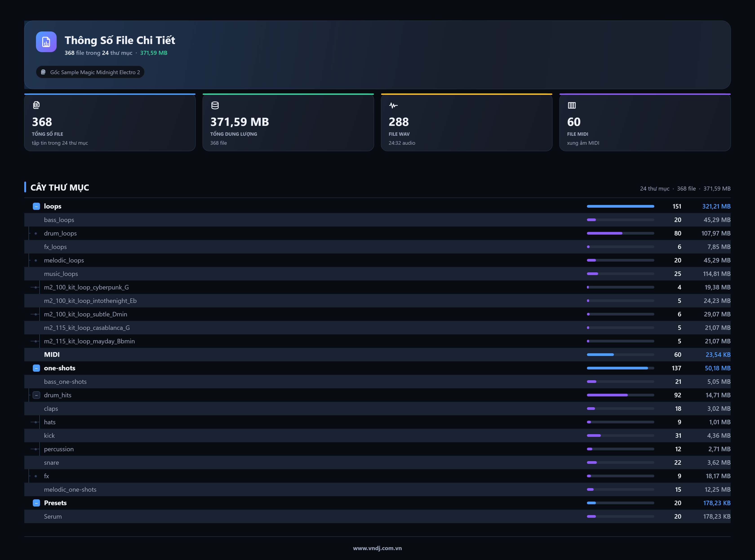The height and width of the screenshot is (560, 755).
Task: Select the music_loops folder row
Action: point(377,274)
